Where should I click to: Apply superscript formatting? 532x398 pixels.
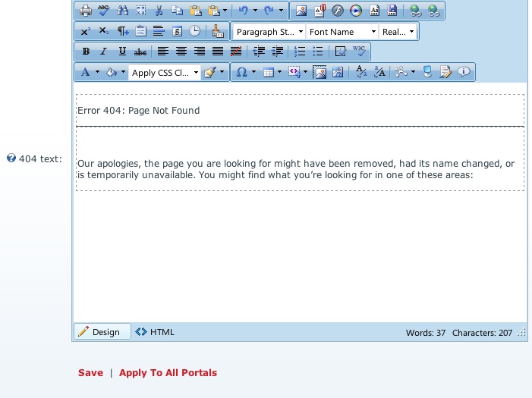click(86, 32)
